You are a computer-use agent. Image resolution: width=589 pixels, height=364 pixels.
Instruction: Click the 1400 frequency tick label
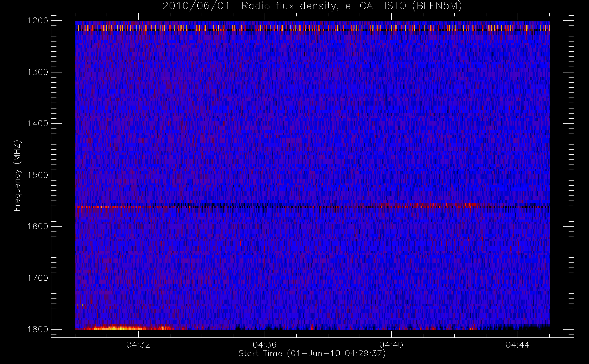pyautogui.click(x=38, y=123)
